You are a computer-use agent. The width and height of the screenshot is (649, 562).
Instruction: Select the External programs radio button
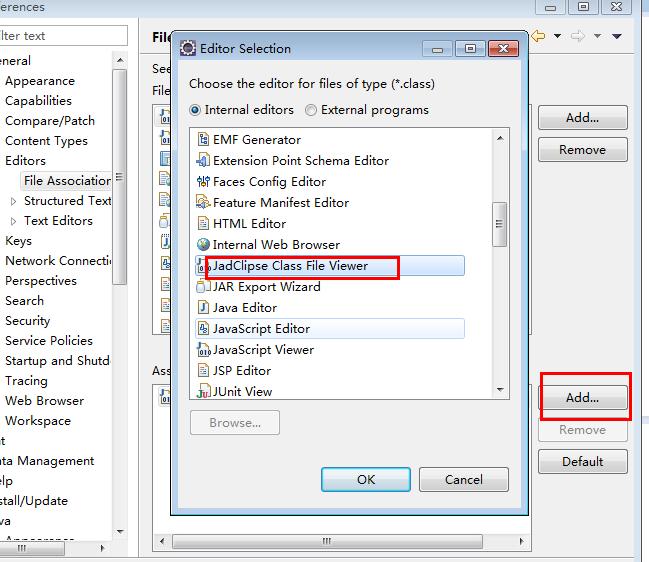[311, 110]
